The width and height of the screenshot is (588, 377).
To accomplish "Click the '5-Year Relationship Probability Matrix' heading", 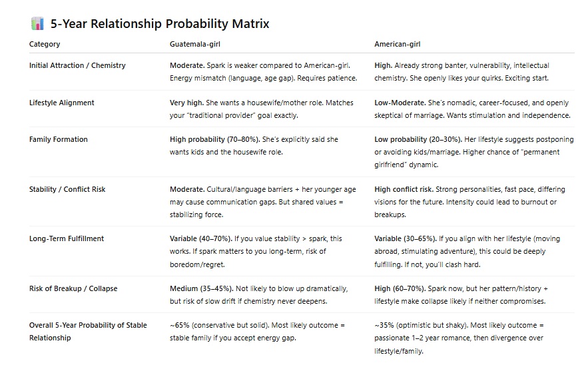I will [160, 23].
